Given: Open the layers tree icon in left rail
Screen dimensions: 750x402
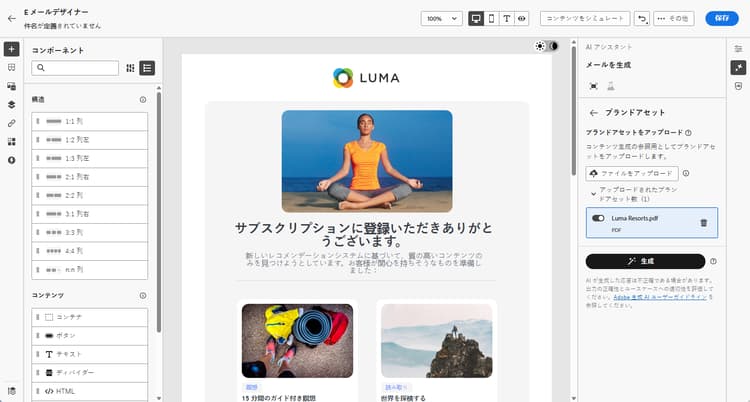Looking at the screenshot, I should pos(11,105).
